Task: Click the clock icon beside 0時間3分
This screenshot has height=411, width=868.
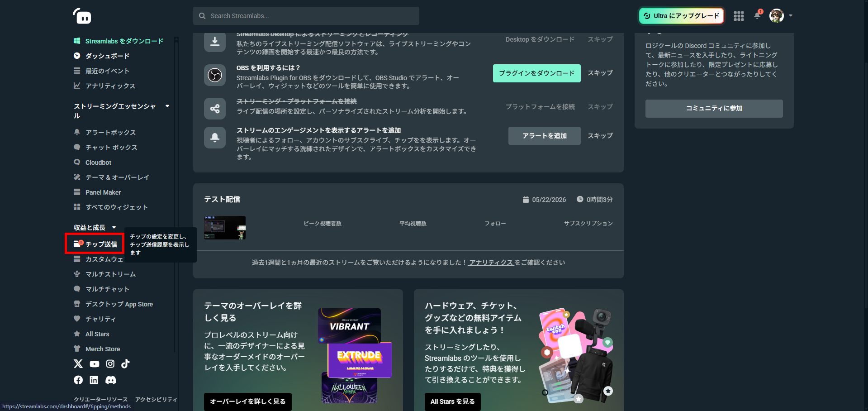Action: click(x=580, y=199)
